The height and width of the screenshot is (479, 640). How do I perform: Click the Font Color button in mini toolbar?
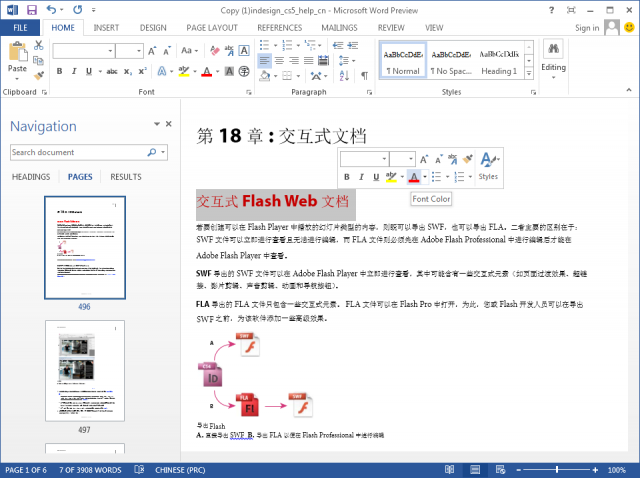[x=414, y=177]
